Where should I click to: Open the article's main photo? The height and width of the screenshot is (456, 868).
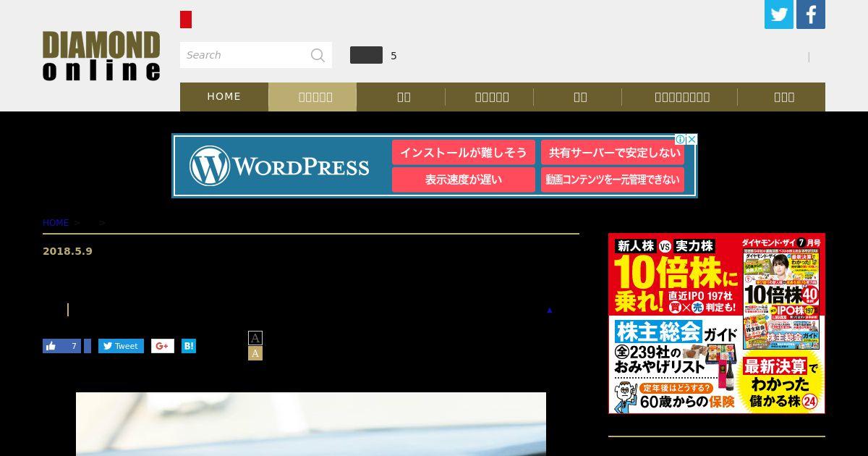click(x=311, y=424)
